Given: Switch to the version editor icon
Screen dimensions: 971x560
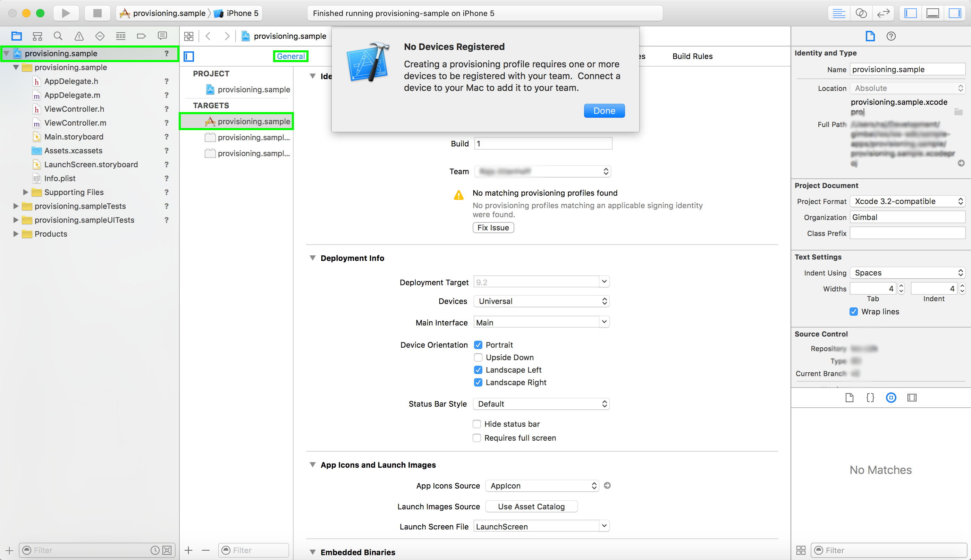Looking at the screenshot, I should [x=883, y=13].
